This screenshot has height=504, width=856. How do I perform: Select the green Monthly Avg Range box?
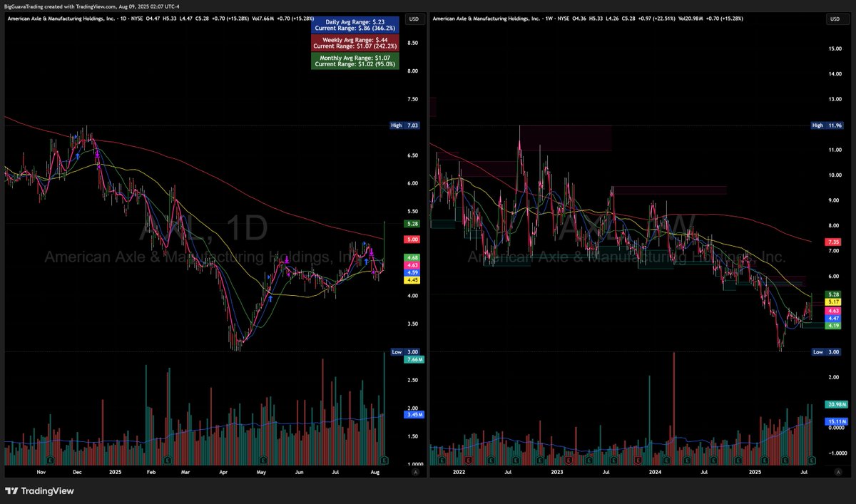pyautogui.click(x=355, y=61)
